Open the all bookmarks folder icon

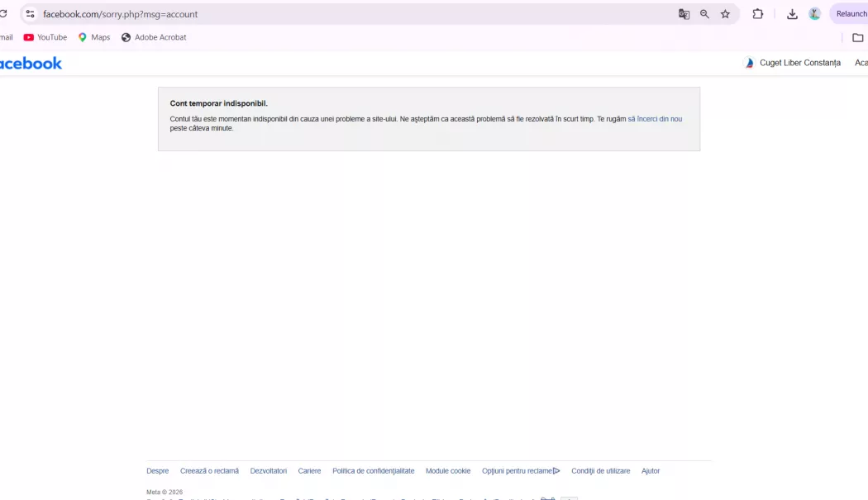click(857, 38)
